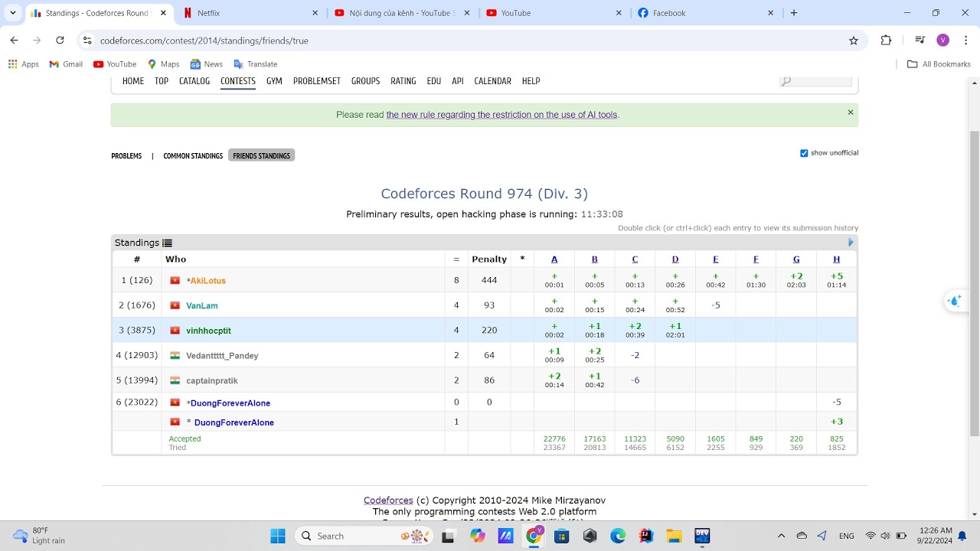The width and height of the screenshot is (980, 551).
Task: Open vinhhocptit user profile
Action: 208,331
